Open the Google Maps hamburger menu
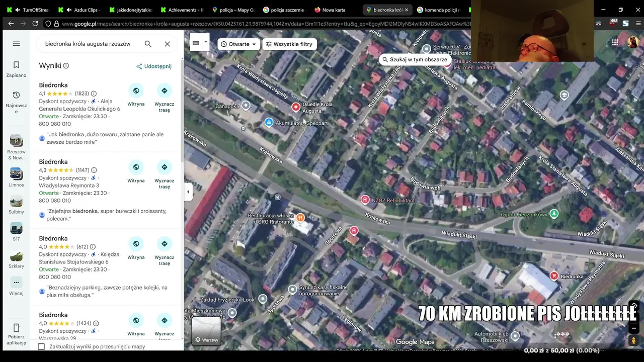 [16, 44]
